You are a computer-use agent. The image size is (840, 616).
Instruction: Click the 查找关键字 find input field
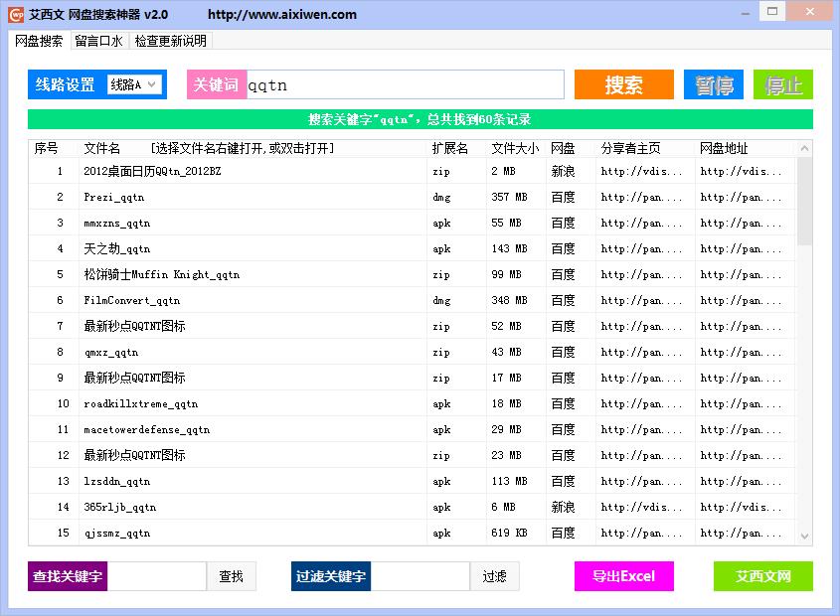click(157, 576)
